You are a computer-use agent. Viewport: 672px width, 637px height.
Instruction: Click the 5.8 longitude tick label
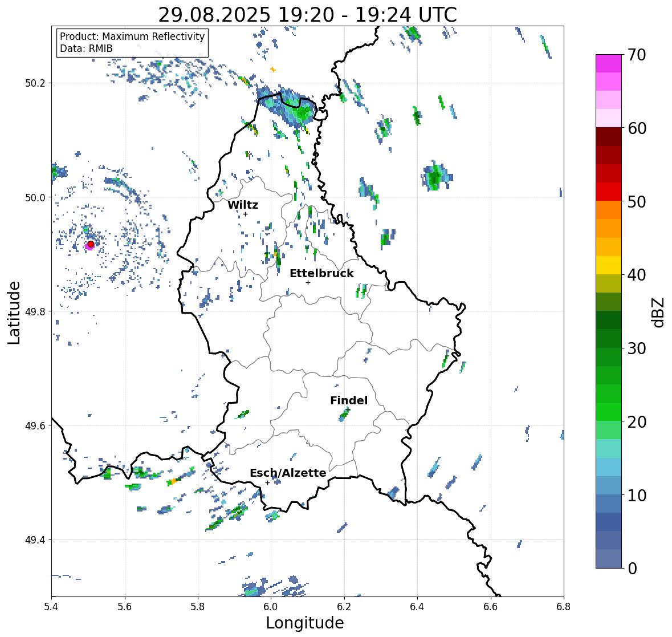pos(198,607)
